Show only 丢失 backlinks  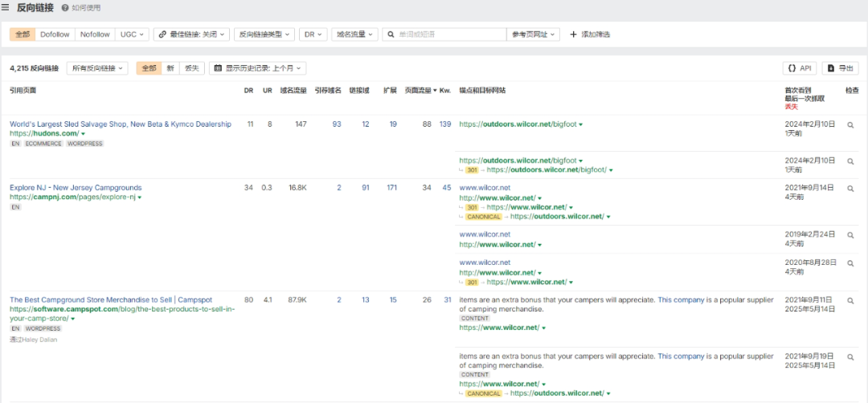click(191, 68)
